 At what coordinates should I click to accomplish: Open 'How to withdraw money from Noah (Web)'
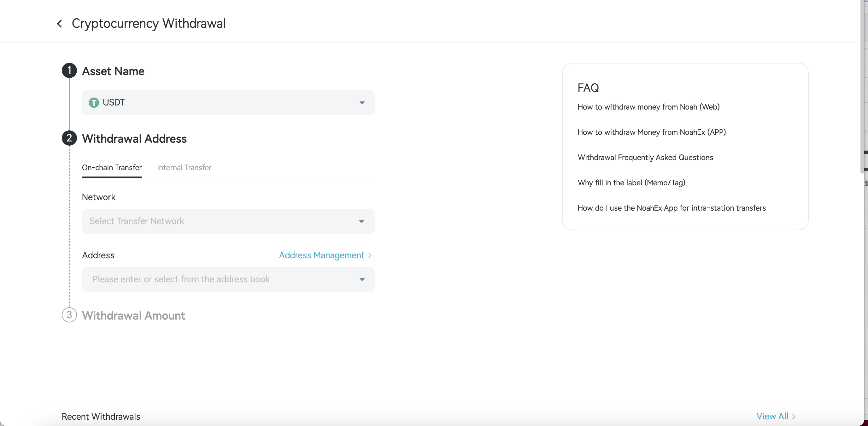tap(649, 107)
